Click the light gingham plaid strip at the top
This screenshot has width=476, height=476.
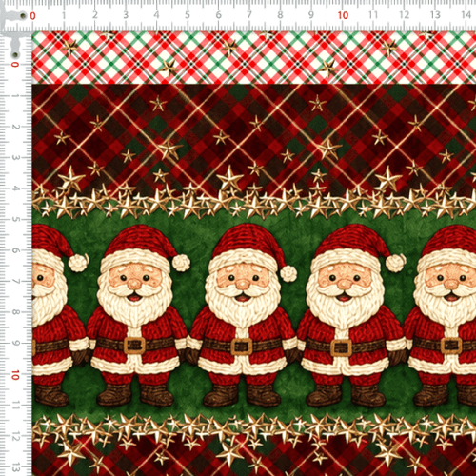(254, 57)
